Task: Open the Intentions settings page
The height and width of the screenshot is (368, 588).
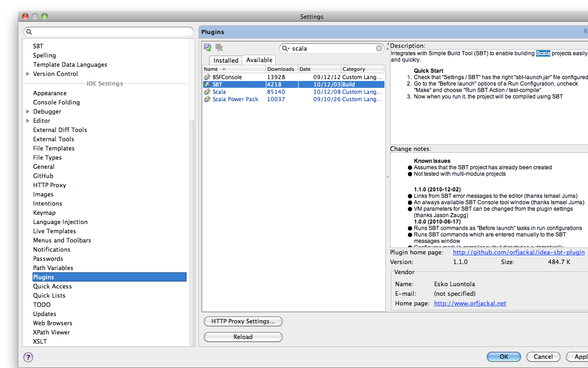Action: click(x=47, y=203)
